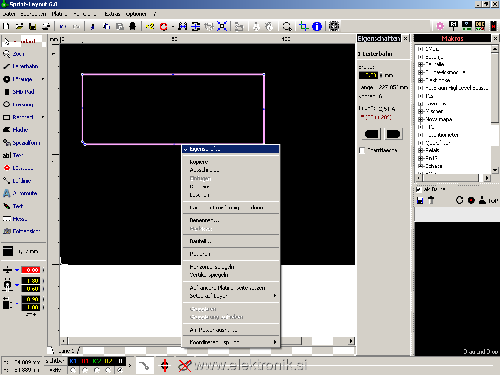The image size is (500, 375).
Task: Click the track bend mode icon in status bar
Action: (x=144, y=366)
